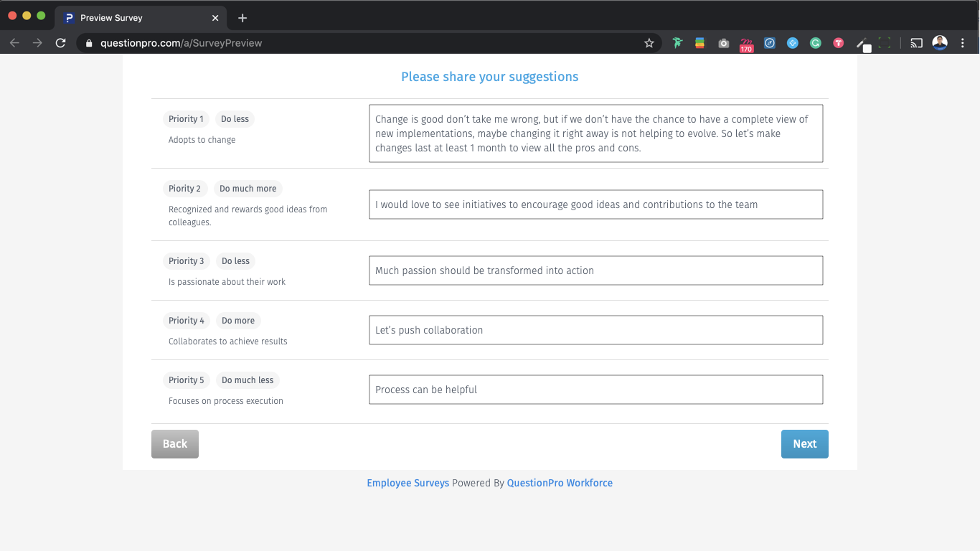Image resolution: width=980 pixels, height=551 pixels.
Task: Bookmark this page with the star icon
Action: click(x=649, y=43)
